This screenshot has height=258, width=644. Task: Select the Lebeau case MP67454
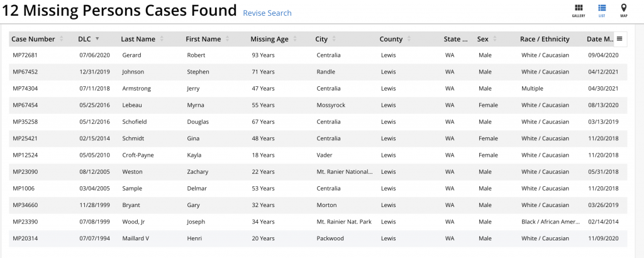coord(25,105)
